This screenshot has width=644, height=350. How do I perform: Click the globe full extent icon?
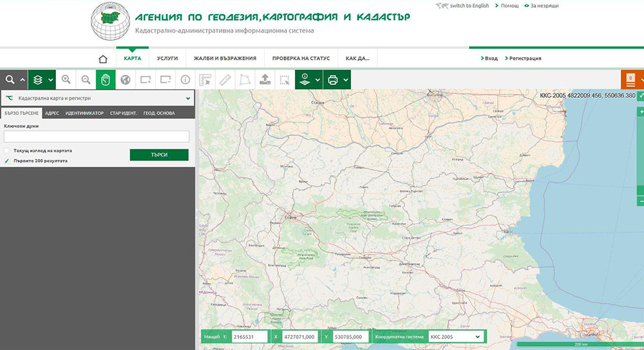(126, 80)
